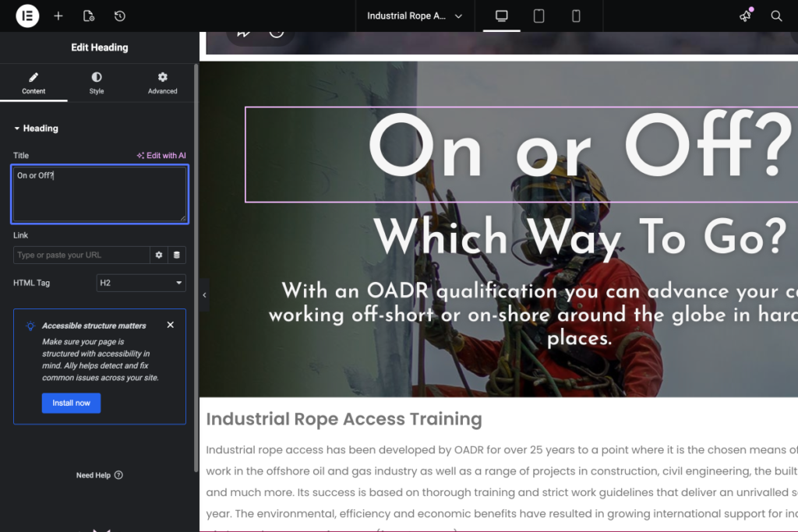Click Edit with AI link
This screenshot has height=532, width=798.
[x=161, y=156]
